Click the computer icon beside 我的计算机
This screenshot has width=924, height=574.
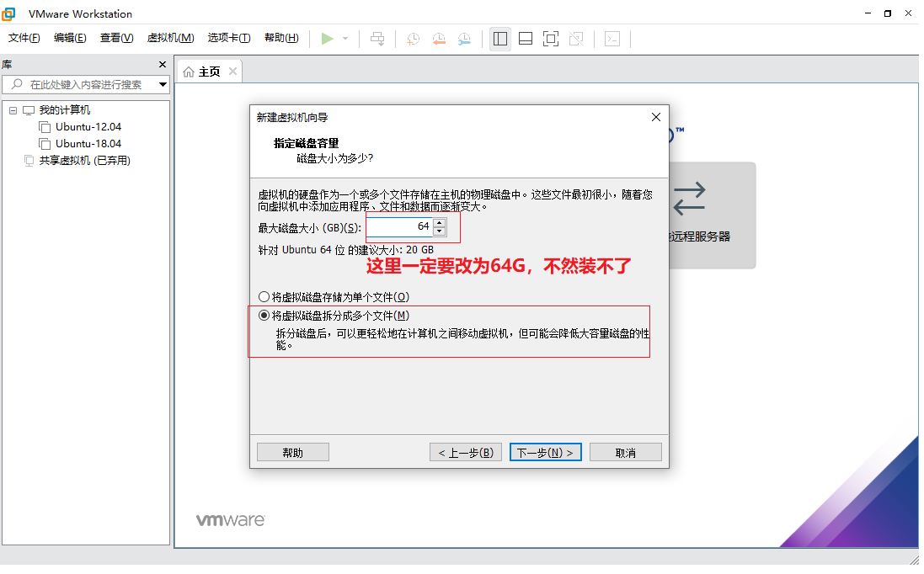tap(29, 110)
